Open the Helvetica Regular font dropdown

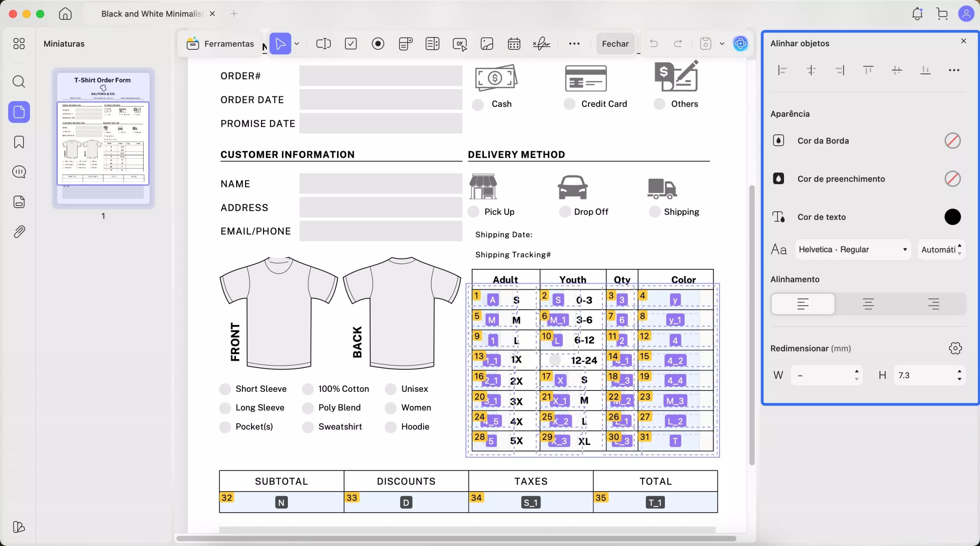tap(853, 250)
